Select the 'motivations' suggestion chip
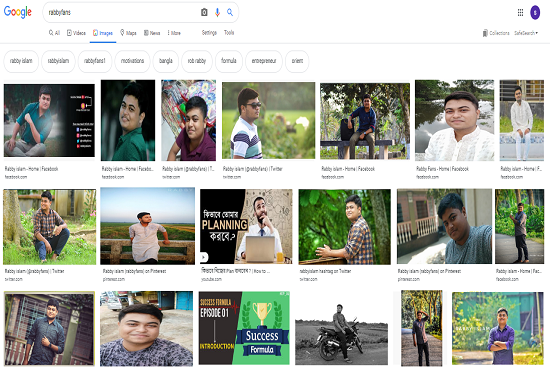This screenshot has width=550, height=370. [x=132, y=61]
